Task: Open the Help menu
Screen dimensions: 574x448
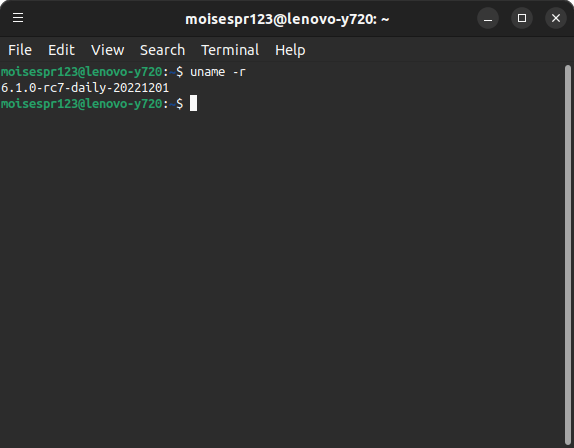Action: 290,50
